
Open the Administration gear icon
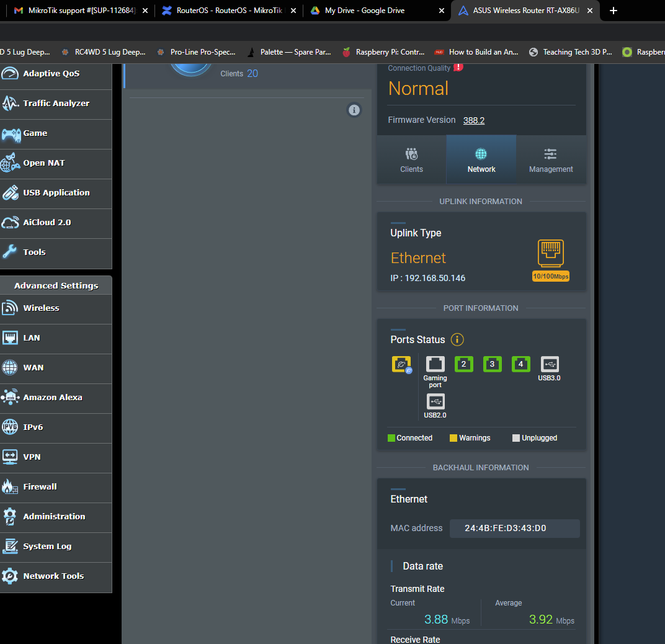(x=10, y=516)
